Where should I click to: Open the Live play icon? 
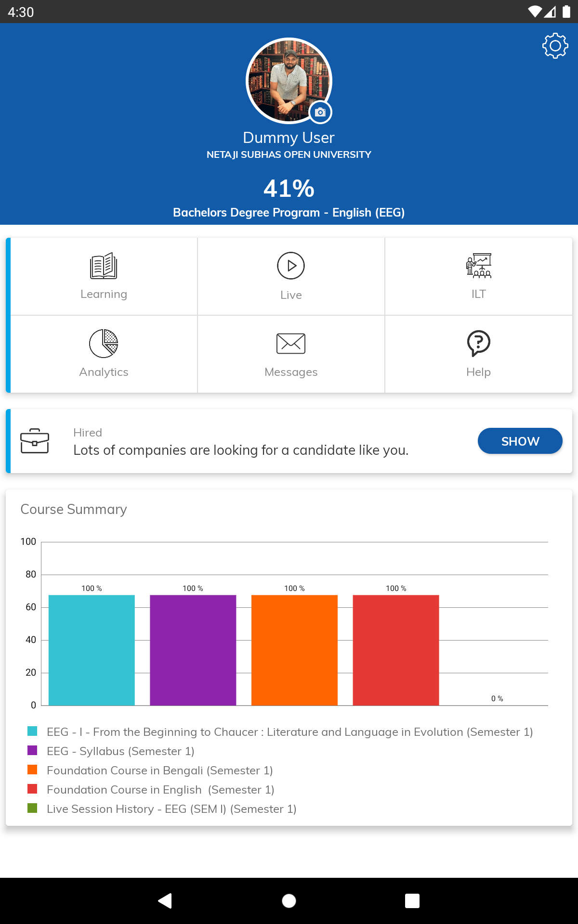pos(291,266)
